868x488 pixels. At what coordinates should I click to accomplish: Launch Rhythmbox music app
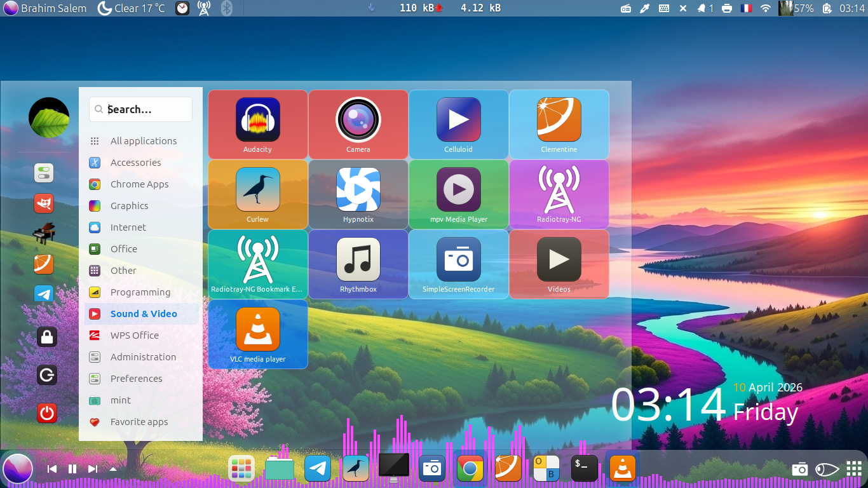click(358, 264)
